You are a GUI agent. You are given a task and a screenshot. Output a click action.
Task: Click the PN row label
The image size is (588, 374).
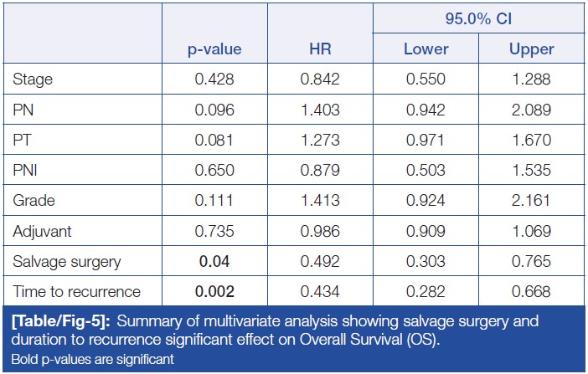click(x=23, y=110)
